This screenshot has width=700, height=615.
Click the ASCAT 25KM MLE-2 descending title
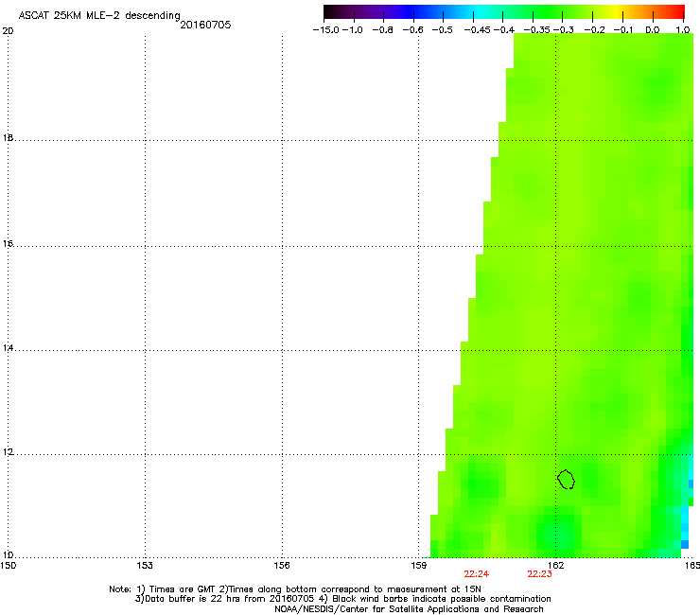point(99,16)
